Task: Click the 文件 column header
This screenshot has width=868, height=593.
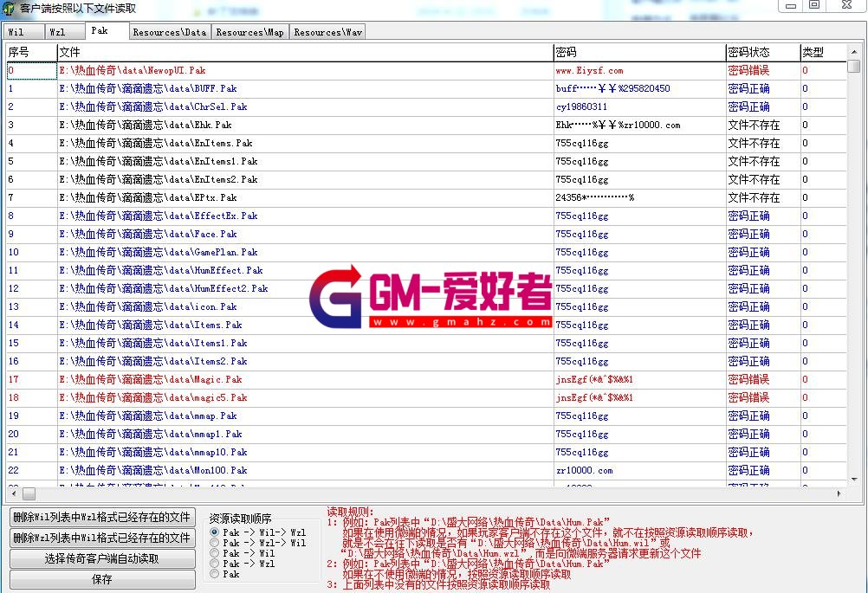Action: coord(305,52)
